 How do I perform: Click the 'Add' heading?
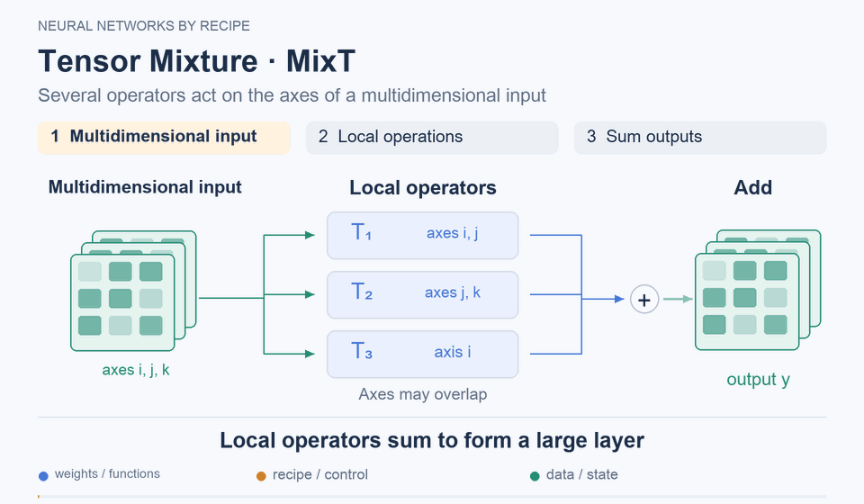coord(752,188)
